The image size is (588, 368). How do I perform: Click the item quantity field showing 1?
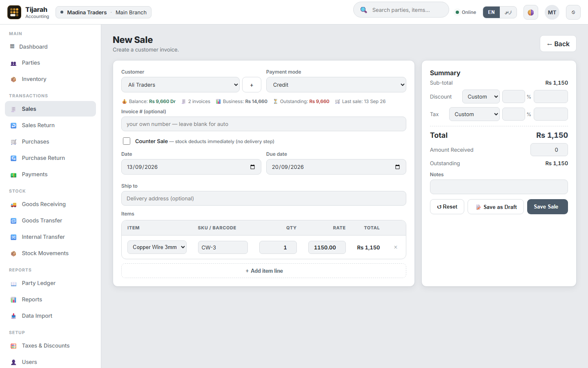278,247
